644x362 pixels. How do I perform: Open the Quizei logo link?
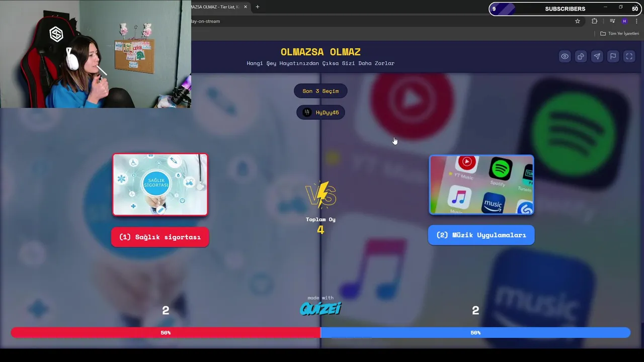pos(320,308)
